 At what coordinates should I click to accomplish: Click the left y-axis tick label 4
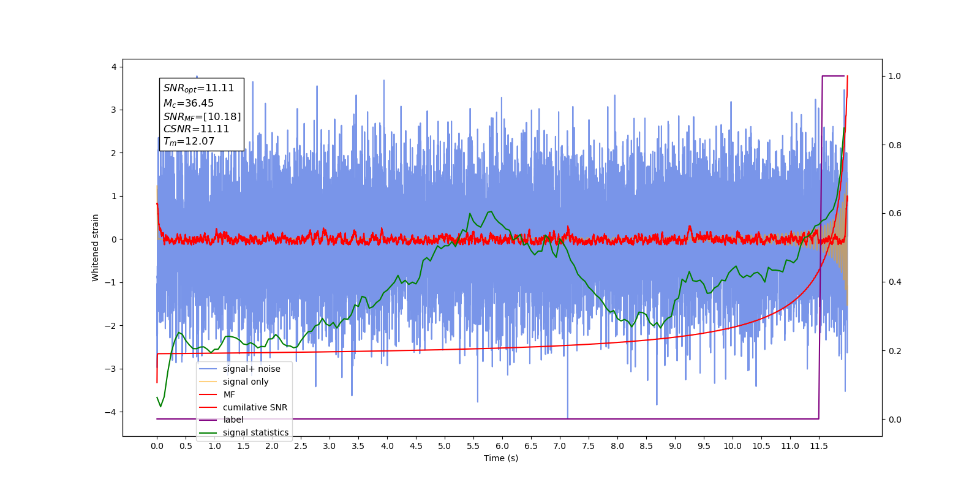pyautogui.click(x=114, y=67)
